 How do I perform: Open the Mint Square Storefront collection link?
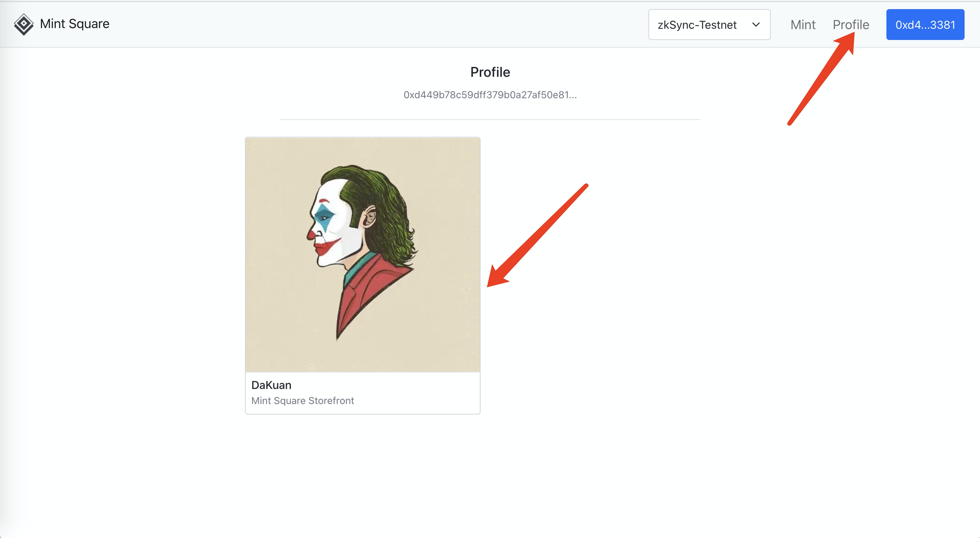point(302,401)
